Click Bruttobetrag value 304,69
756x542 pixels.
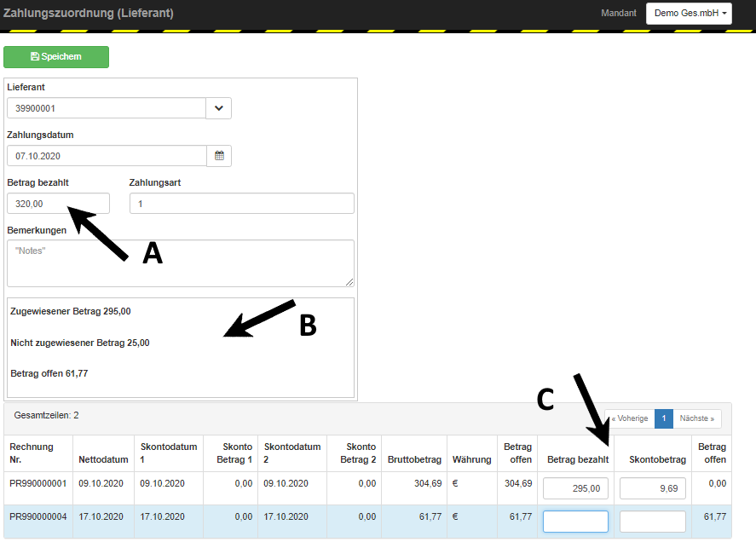point(428,483)
